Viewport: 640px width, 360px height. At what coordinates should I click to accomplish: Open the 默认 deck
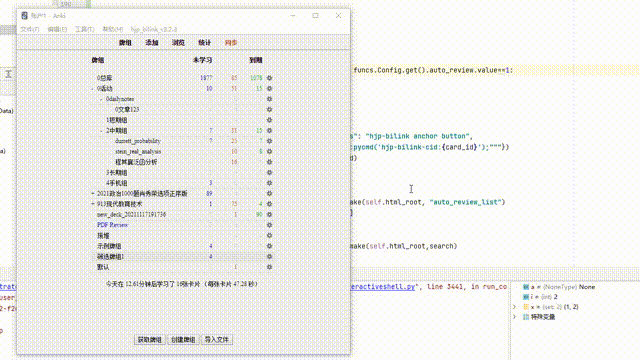click(x=103, y=267)
